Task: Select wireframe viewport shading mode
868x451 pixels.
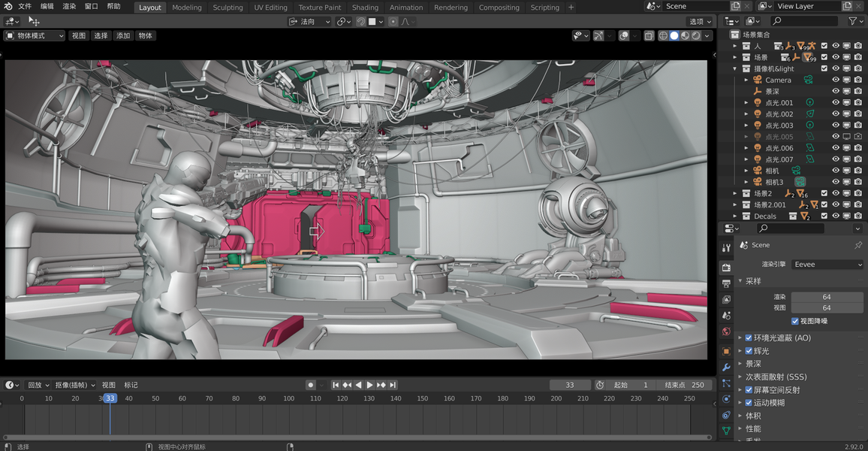Action: [x=663, y=35]
